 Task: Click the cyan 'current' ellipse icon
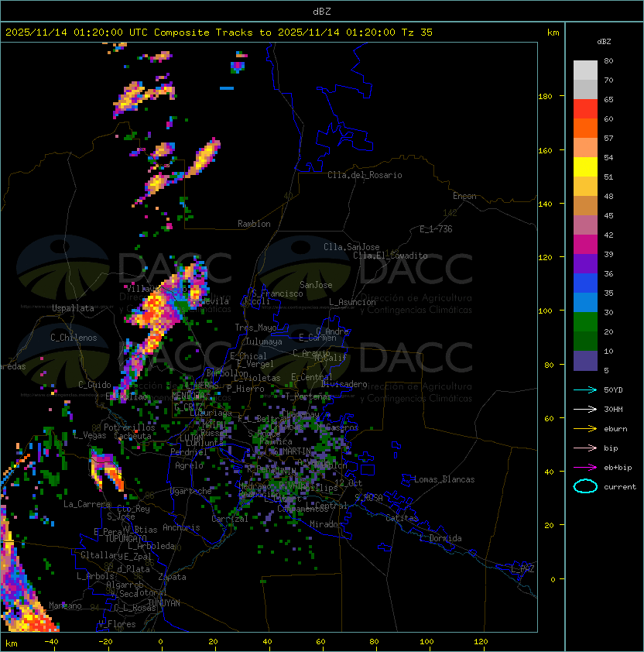coord(585,486)
